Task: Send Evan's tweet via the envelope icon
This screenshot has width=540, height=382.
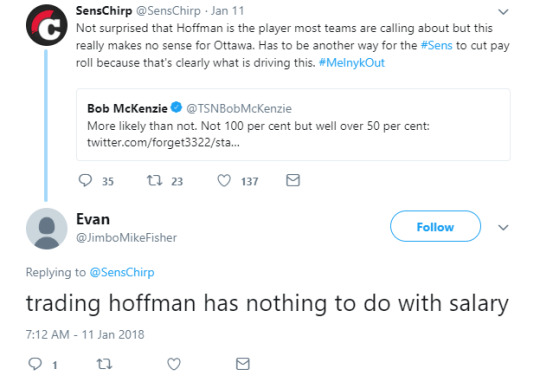Action: pyautogui.click(x=242, y=364)
